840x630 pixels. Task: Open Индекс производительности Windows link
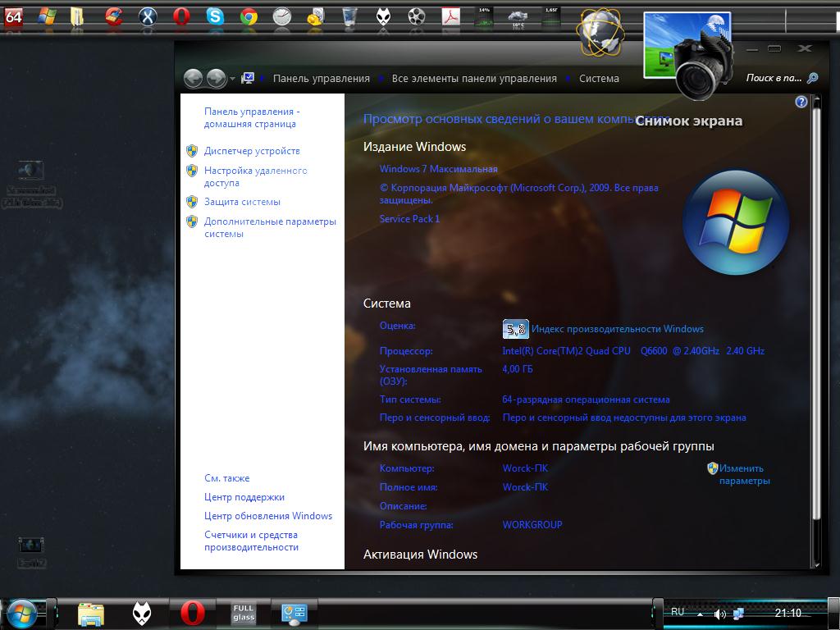coord(617,329)
